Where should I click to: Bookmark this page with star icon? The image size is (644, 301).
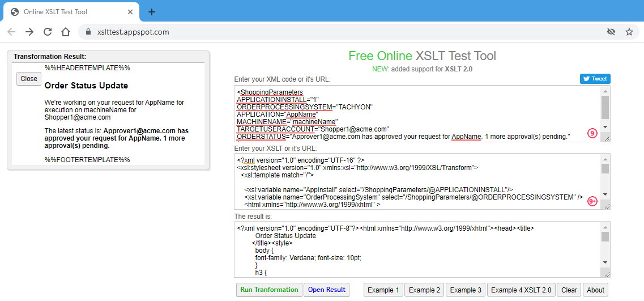tap(629, 32)
